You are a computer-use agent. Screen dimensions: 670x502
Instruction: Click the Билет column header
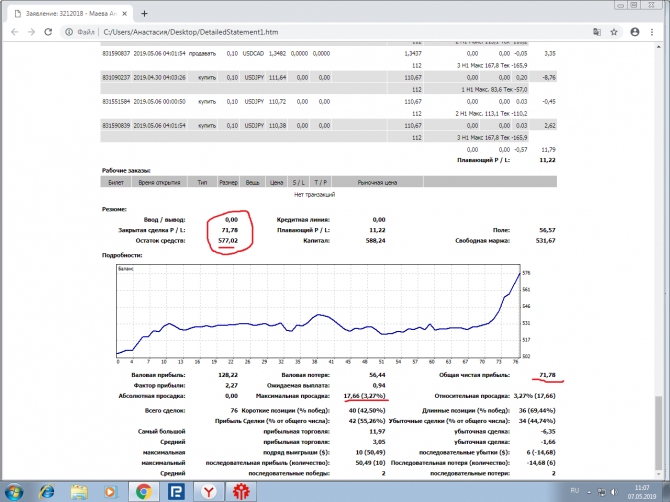click(x=116, y=182)
